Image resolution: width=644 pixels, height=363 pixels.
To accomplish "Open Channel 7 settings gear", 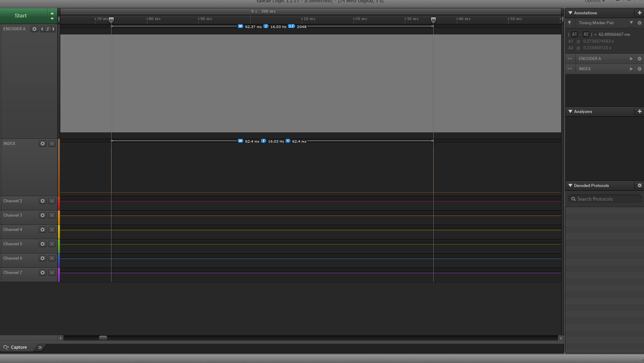I will tap(43, 273).
